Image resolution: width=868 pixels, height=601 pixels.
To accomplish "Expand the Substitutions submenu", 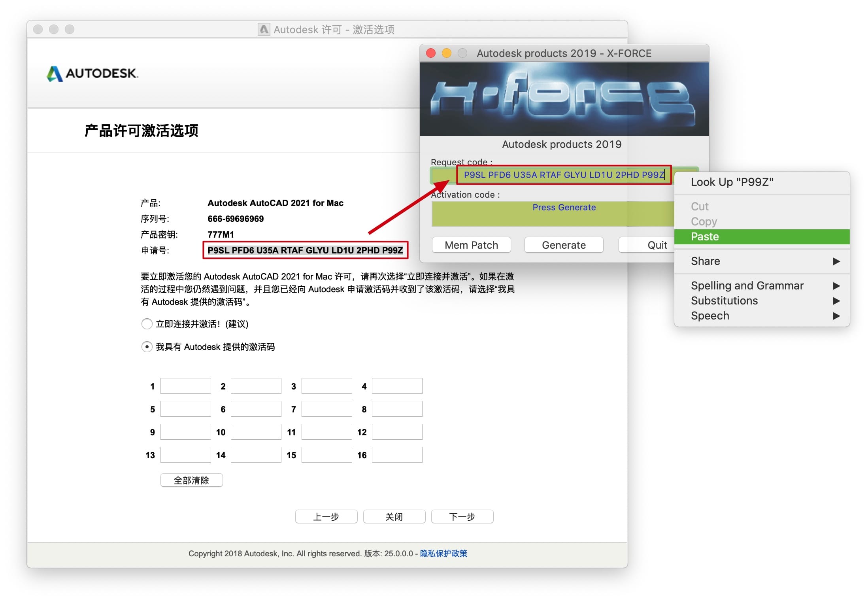I will click(836, 301).
